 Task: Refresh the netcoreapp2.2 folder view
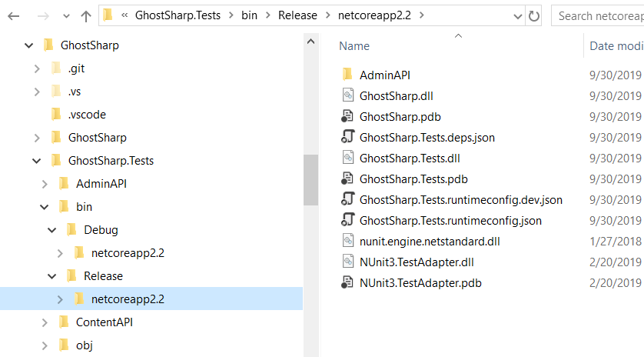[533, 16]
